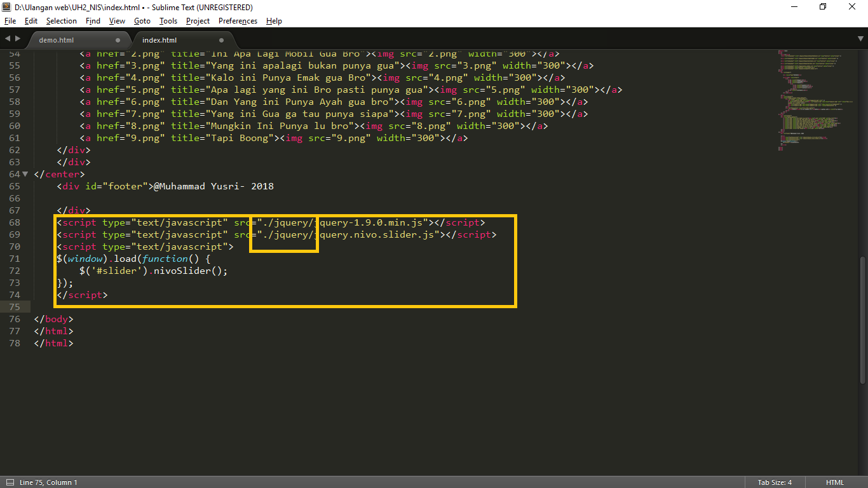Click the closing div on line 67
The width and height of the screenshot is (868, 488).
tap(74, 210)
